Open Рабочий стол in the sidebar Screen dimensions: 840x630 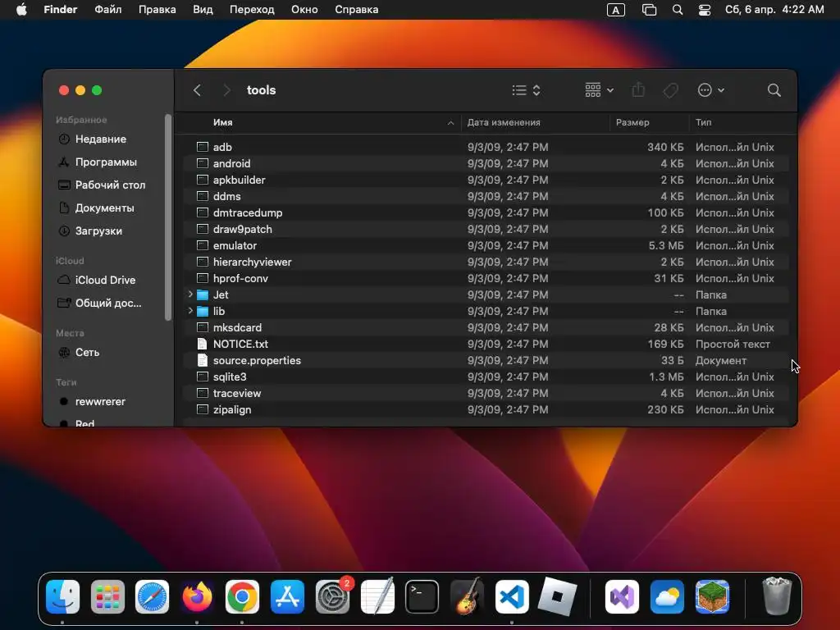[x=111, y=185]
